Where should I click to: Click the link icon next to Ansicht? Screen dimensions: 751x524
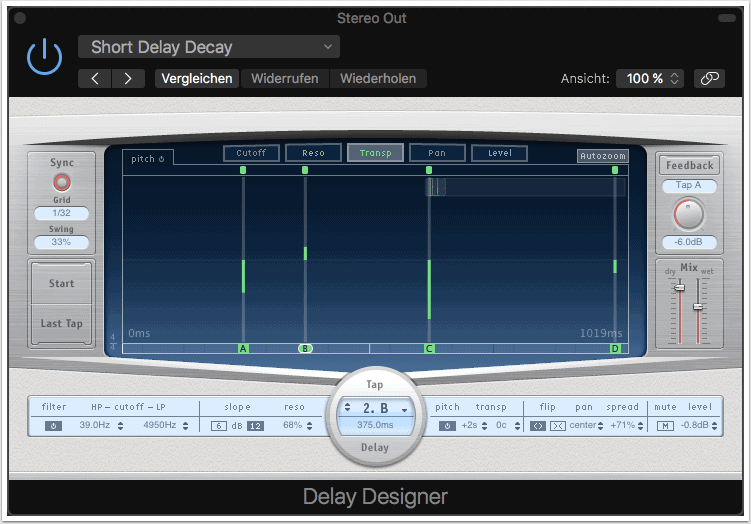[710, 78]
